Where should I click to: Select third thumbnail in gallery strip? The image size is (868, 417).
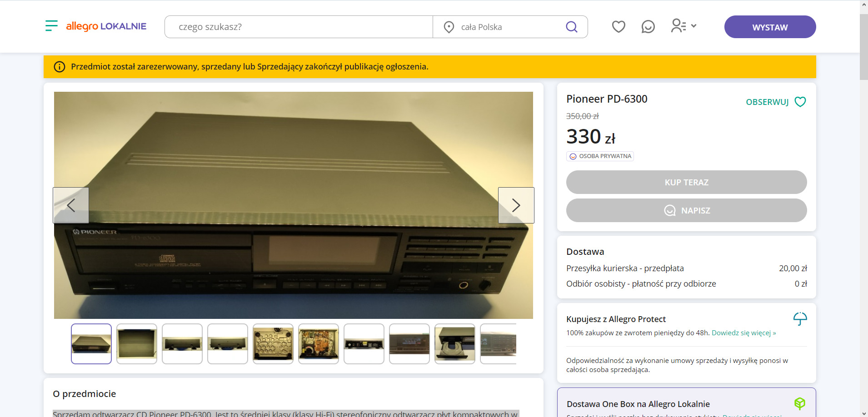(x=182, y=344)
